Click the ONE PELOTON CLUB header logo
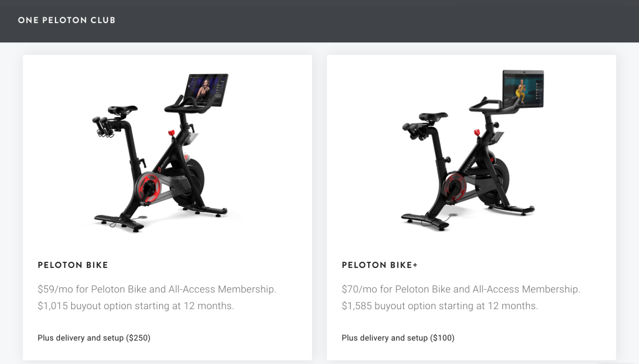 pyautogui.click(x=67, y=20)
